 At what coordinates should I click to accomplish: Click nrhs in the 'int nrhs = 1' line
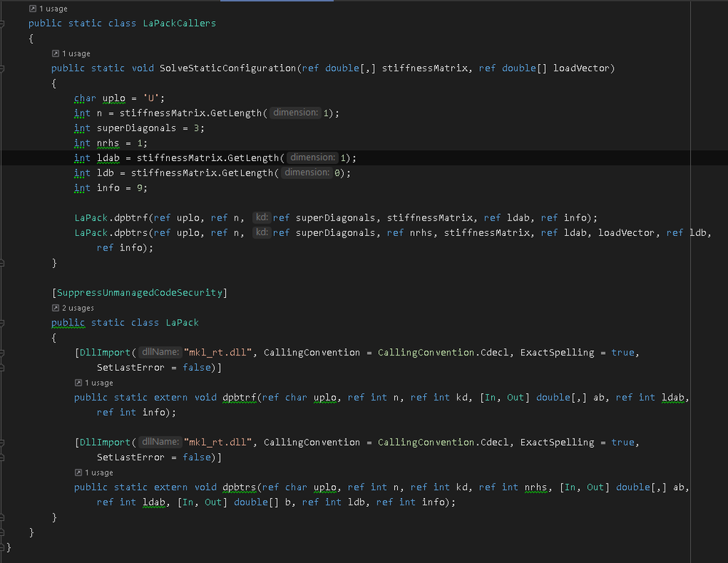108,143
